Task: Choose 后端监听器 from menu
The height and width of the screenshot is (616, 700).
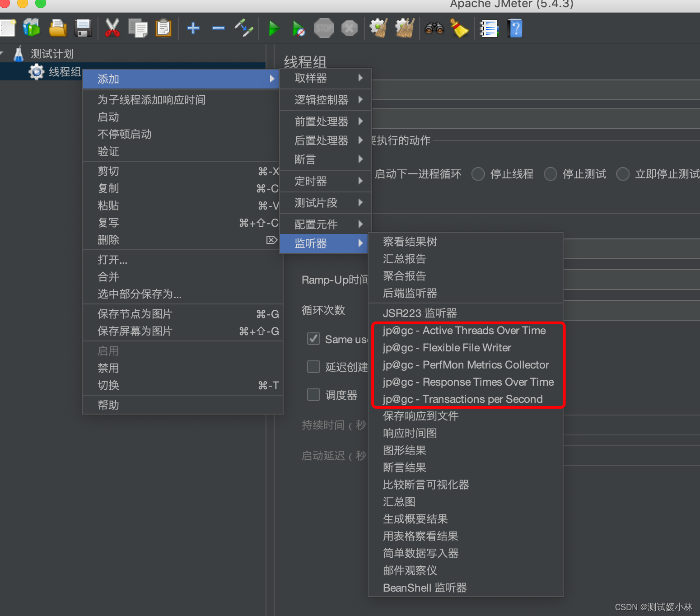Action: pyautogui.click(x=466, y=293)
